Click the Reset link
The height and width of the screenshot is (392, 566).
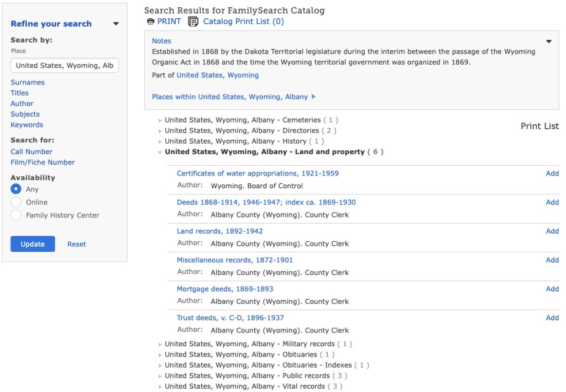pyautogui.click(x=77, y=244)
